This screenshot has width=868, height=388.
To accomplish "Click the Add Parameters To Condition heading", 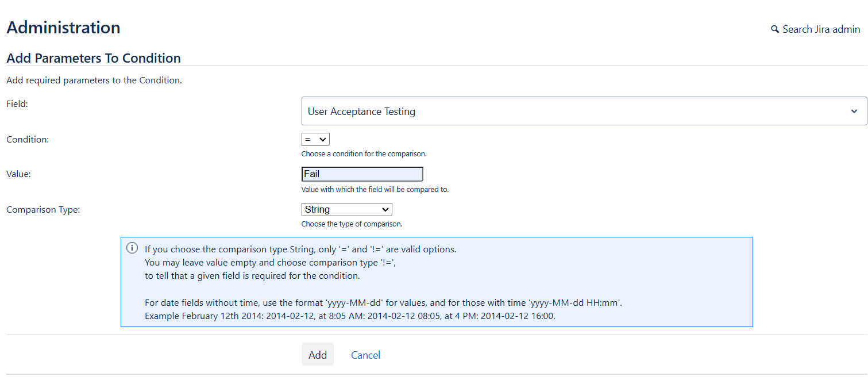I will [x=94, y=58].
